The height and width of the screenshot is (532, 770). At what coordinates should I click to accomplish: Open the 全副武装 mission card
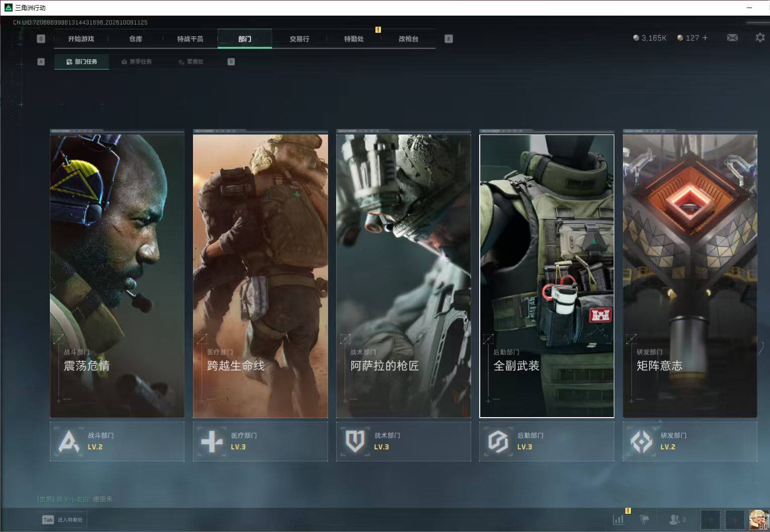547,276
